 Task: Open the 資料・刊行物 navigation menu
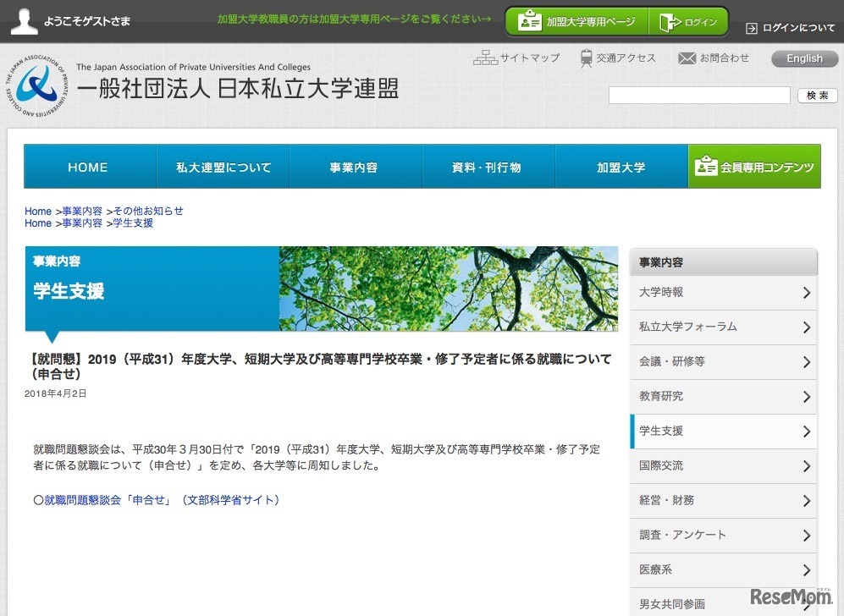(487, 167)
